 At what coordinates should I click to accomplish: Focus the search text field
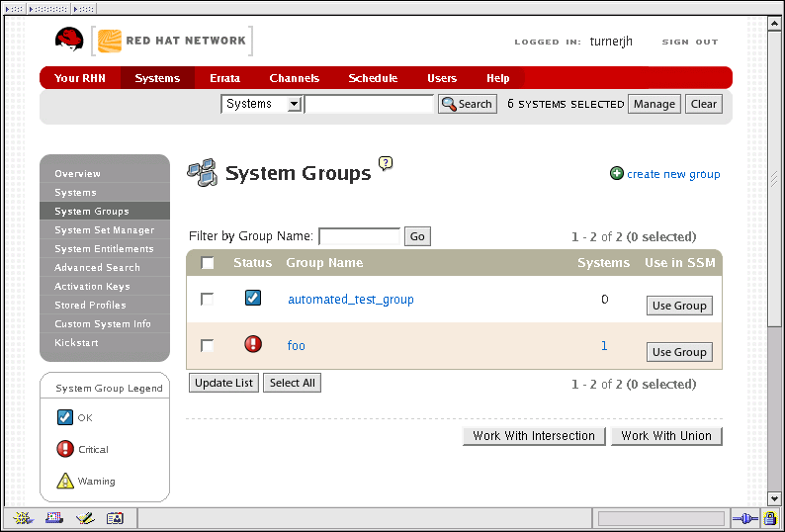[370, 104]
